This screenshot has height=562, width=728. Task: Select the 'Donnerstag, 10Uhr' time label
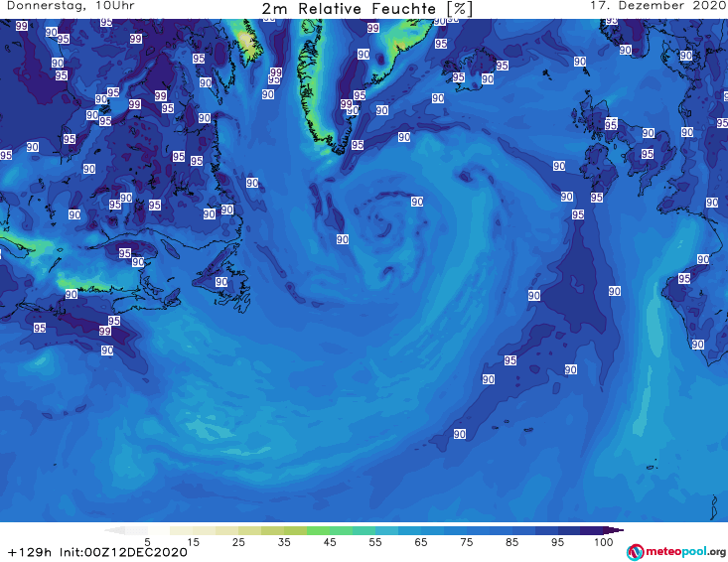(71, 6)
